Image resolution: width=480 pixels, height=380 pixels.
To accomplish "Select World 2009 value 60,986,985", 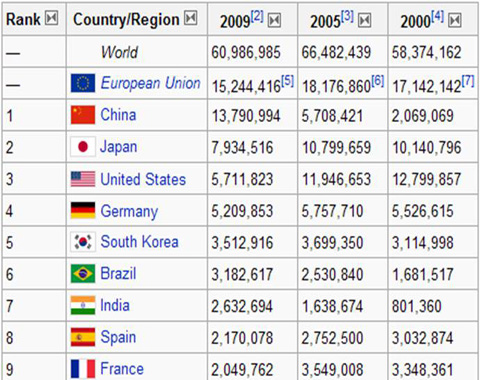I will tap(246, 52).
